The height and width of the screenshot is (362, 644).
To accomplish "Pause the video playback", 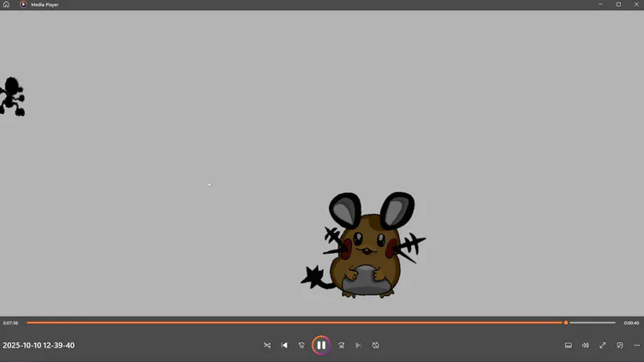I will pos(321,345).
